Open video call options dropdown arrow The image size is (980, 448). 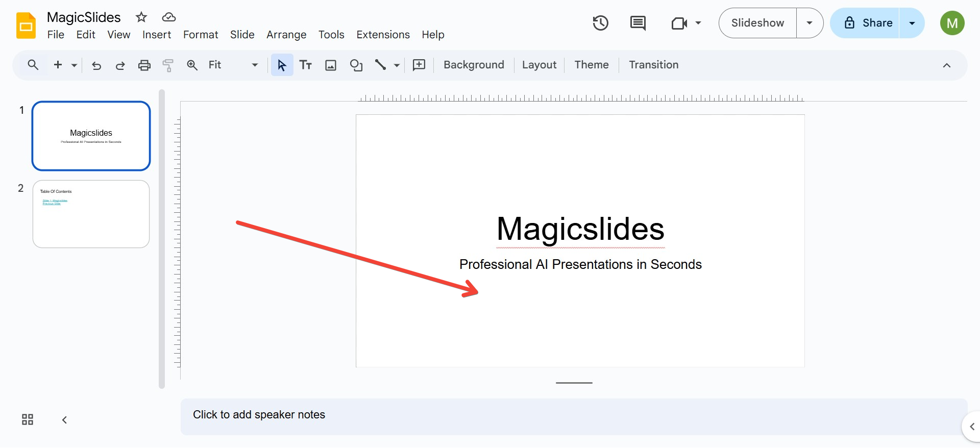tap(698, 23)
